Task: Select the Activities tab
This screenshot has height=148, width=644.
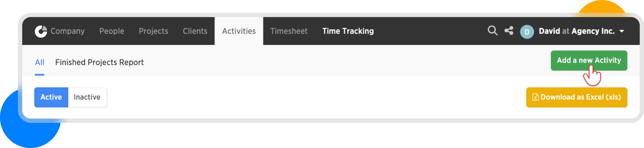Action: click(239, 31)
